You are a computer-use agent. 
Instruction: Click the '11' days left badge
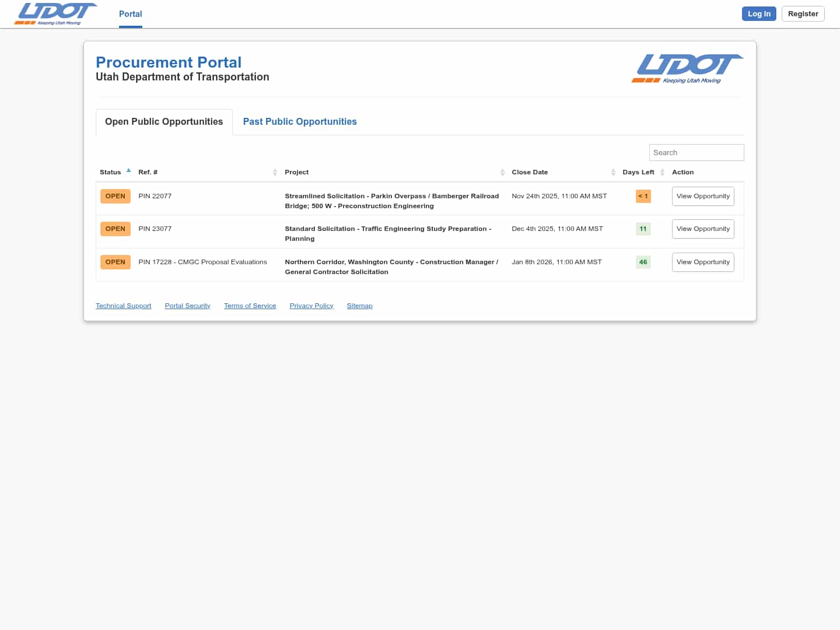pos(643,229)
